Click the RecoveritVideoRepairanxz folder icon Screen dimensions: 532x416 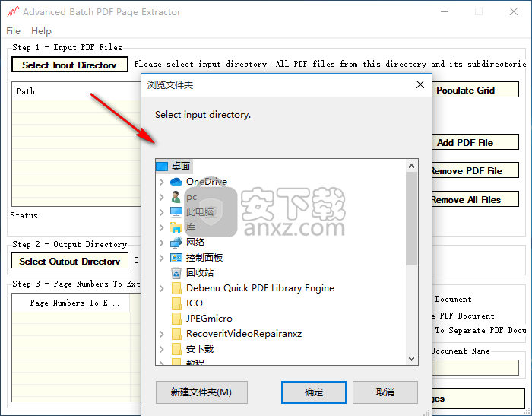(x=176, y=333)
